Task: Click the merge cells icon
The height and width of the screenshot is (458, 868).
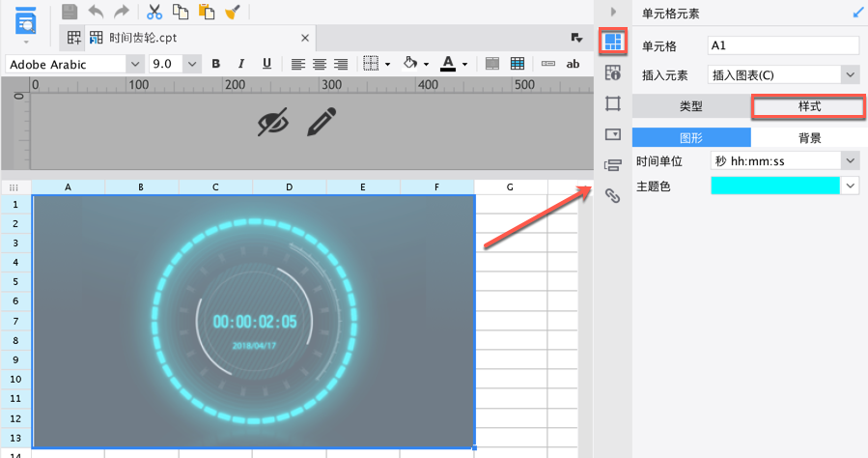Action: click(492, 64)
